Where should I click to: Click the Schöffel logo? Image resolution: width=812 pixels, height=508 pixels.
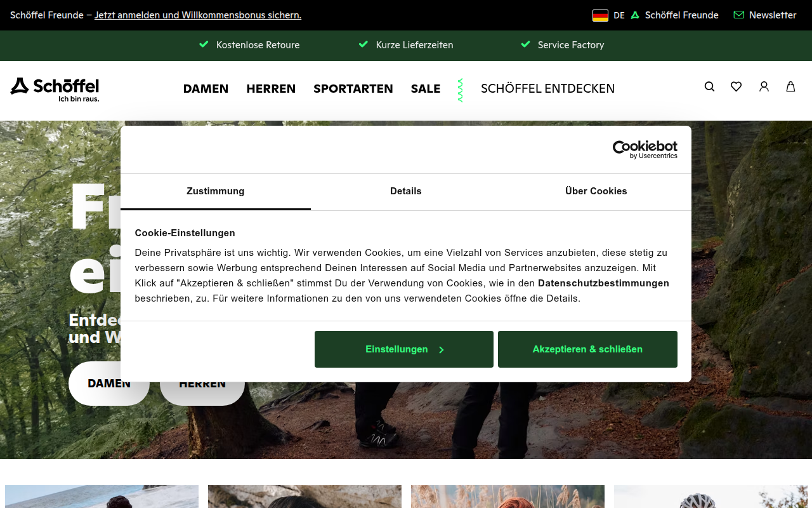tap(55, 90)
